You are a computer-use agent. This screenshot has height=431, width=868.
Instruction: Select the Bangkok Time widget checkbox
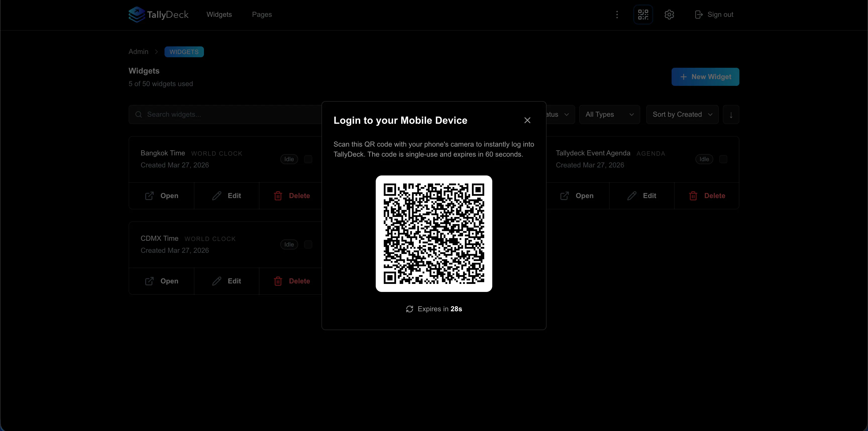(x=308, y=159)
